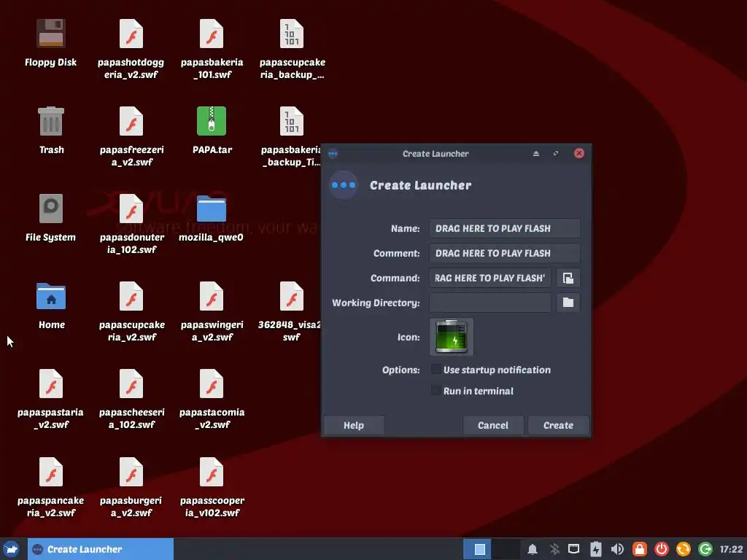Open the Xubuntu applications menu
Viewport: 747px width, 560px height.
(x=11, y=549)
